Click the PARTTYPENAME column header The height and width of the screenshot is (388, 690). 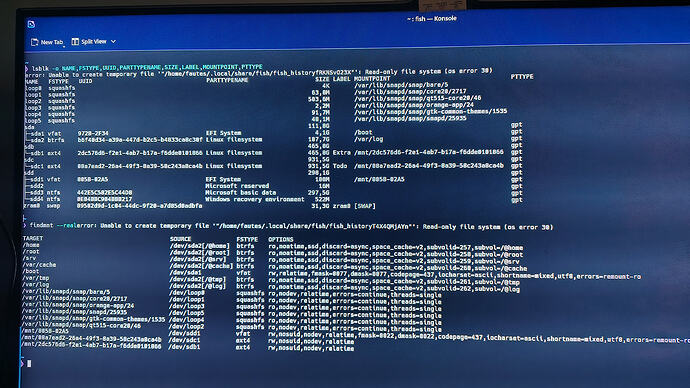click(227, 80)
